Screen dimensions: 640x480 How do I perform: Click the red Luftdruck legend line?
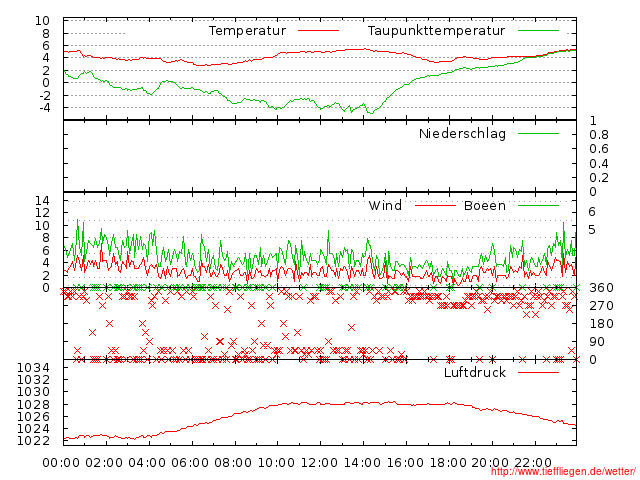[538, 372]
